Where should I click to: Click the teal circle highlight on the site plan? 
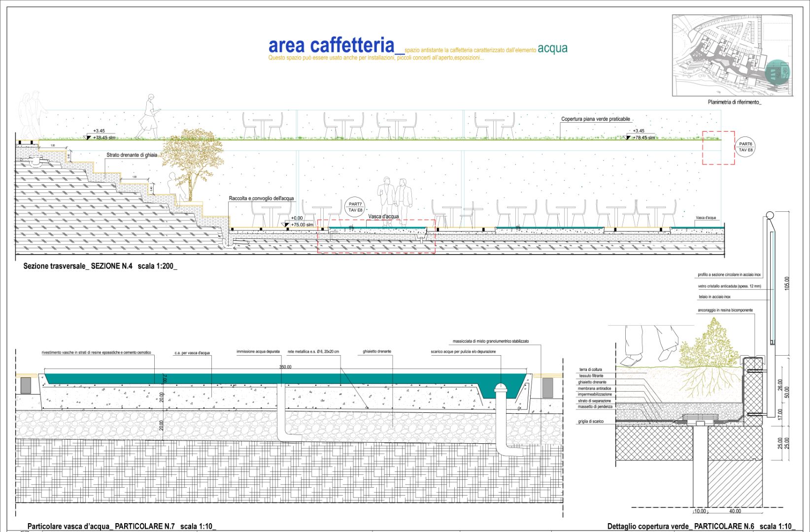(x=777, y=72)
